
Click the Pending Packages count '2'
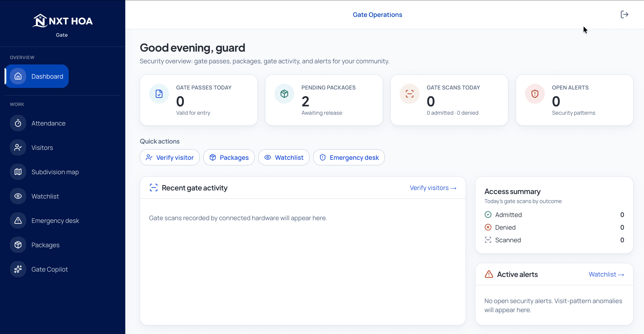pyautogui.click(x=305, y=101)
